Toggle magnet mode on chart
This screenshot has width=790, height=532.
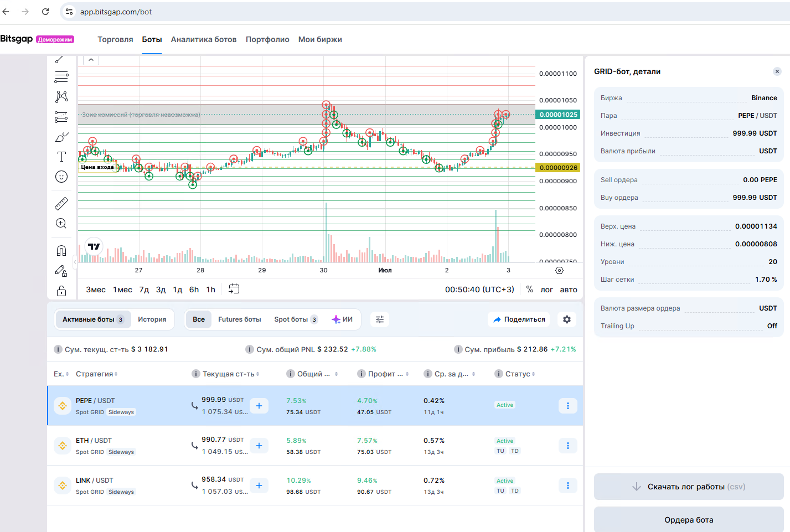tap(61, 251)
